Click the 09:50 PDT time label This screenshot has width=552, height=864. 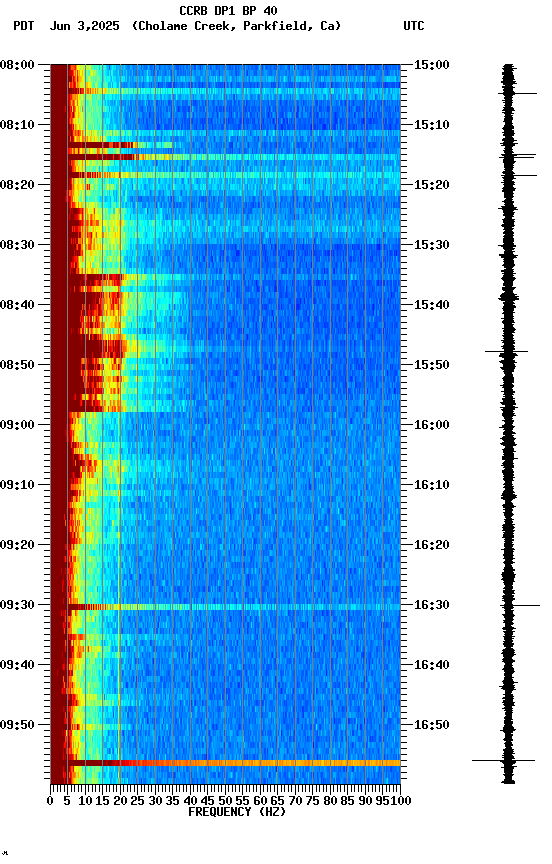pyautogui.click(x=17, y=725)
